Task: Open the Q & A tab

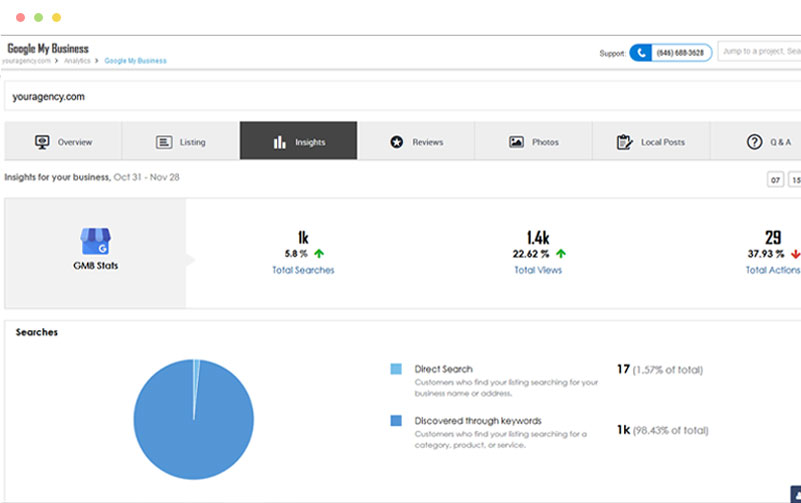Action: point(756,141)
